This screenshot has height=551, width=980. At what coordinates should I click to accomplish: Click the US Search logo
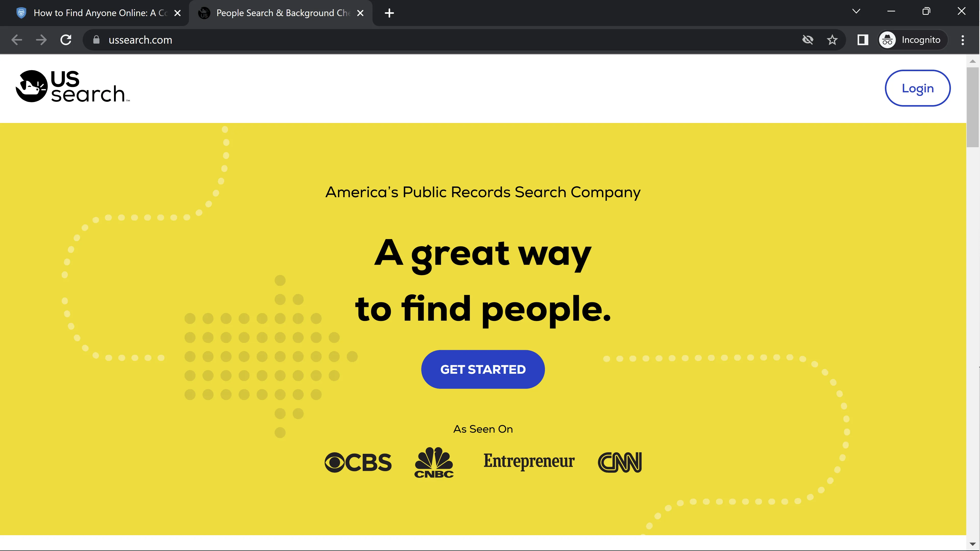click(72, 87)
